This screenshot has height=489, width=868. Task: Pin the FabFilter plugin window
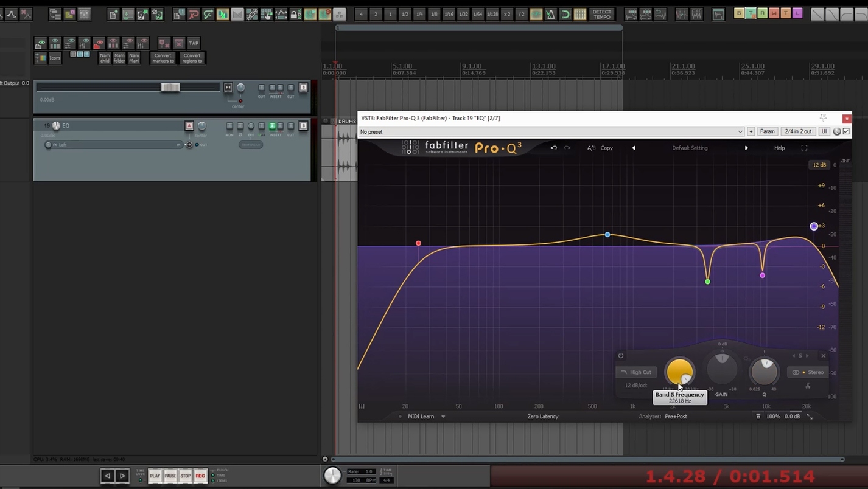[x=823, y=118]
